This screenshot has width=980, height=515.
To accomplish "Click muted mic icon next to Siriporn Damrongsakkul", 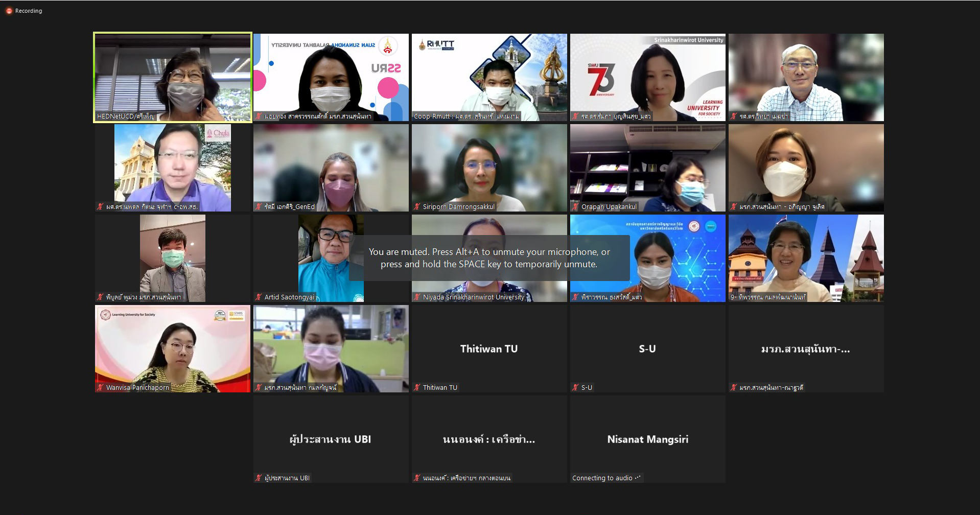I will pyautogui.click(x=417, y=207).
